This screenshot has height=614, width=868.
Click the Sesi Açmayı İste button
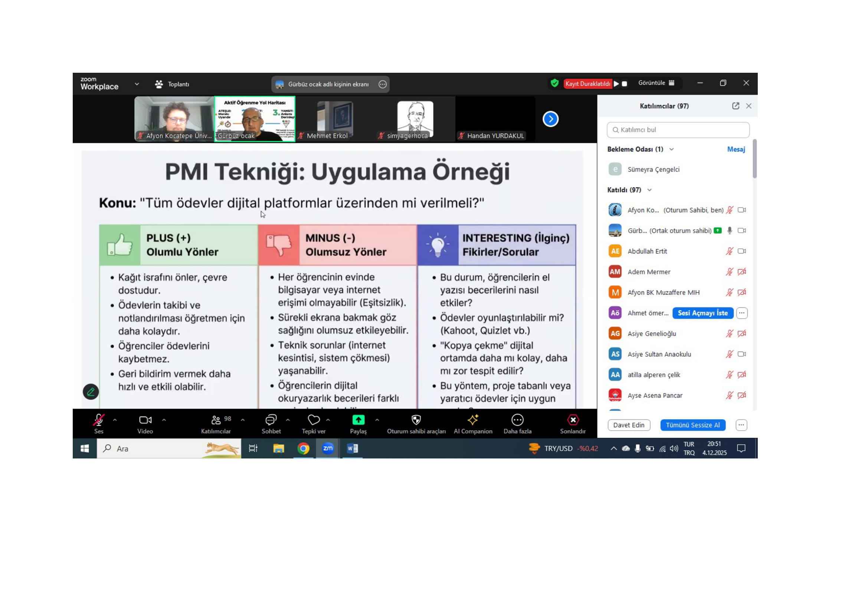pos(702,313)
